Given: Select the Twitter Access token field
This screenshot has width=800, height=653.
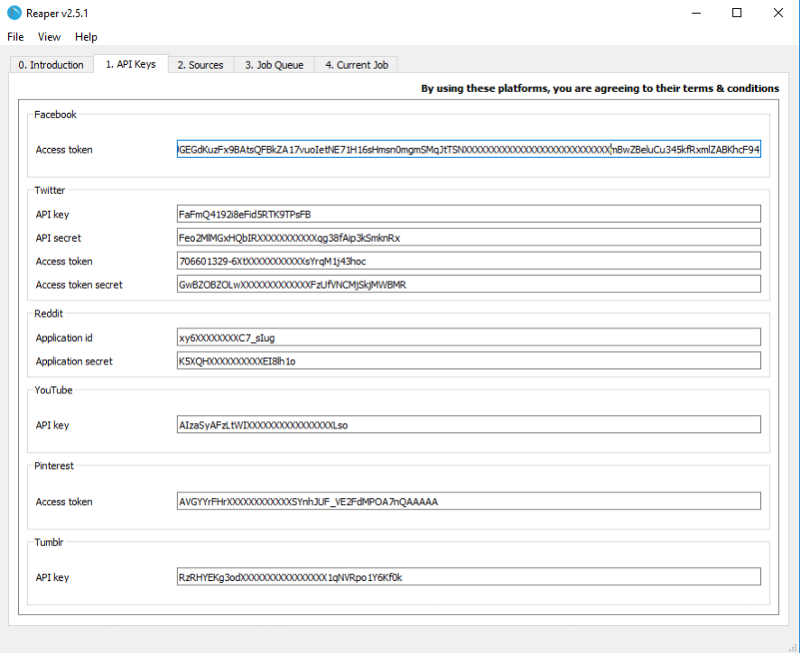Looking at the screenshot, I should pyautogui.click(x=468, y=261).
